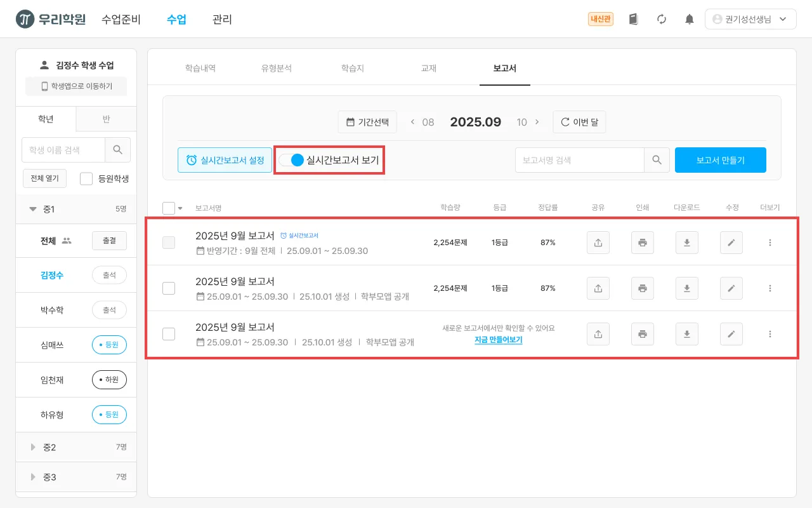Switch to the 유형분석 tab
This screenshot has height=508, width=812.
(x=277, y=68)
